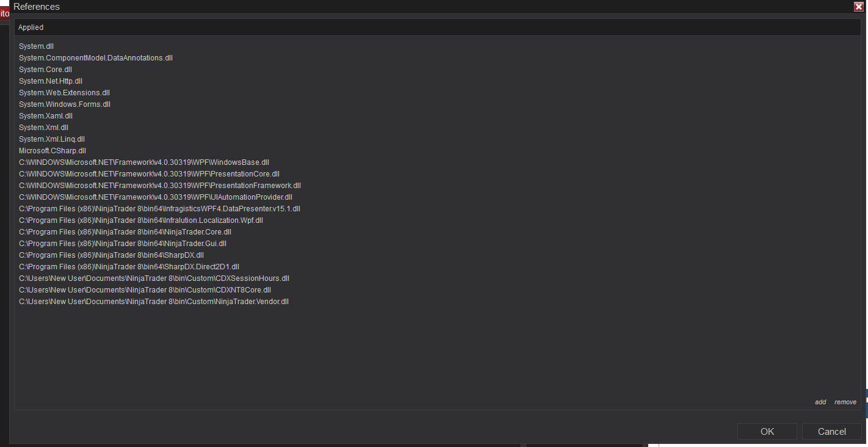The image size is (868, 447).
Task: Select the WPF WindowsBase.dll reference
Action: coord(144,162)
